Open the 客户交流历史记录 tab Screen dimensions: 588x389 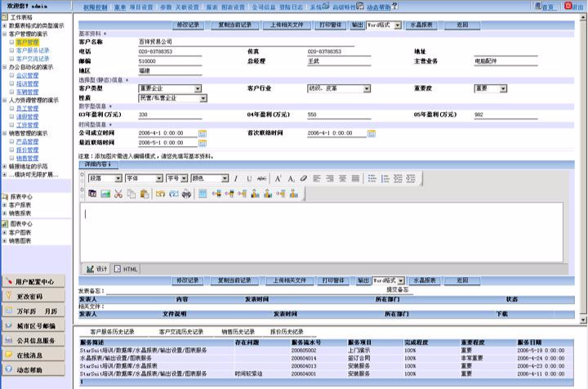181,332
